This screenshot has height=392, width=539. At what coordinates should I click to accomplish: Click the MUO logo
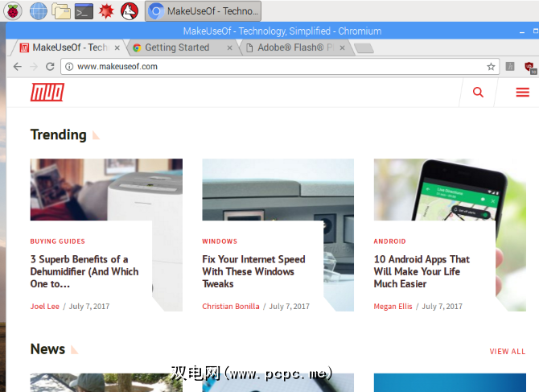click(x=47, y=92)
